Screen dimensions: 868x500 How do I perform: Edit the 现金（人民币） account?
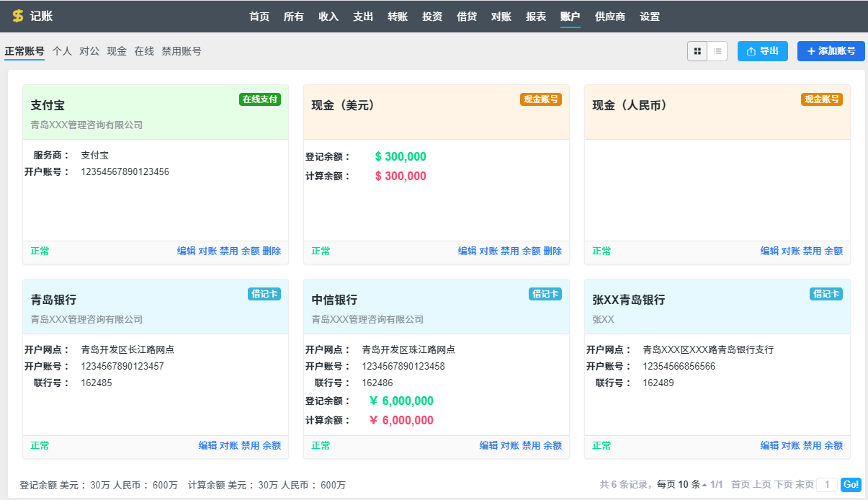[x=770, y=251]
